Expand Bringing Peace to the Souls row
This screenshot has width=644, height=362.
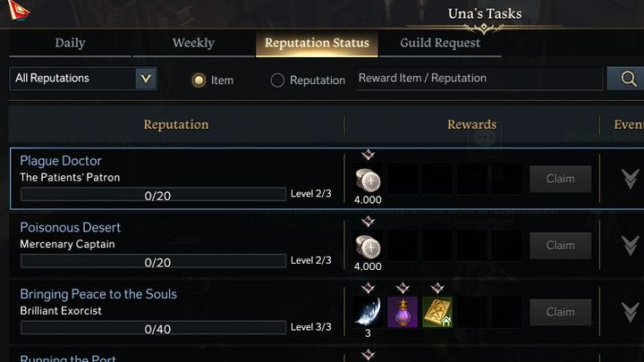[x=630, y=312]
